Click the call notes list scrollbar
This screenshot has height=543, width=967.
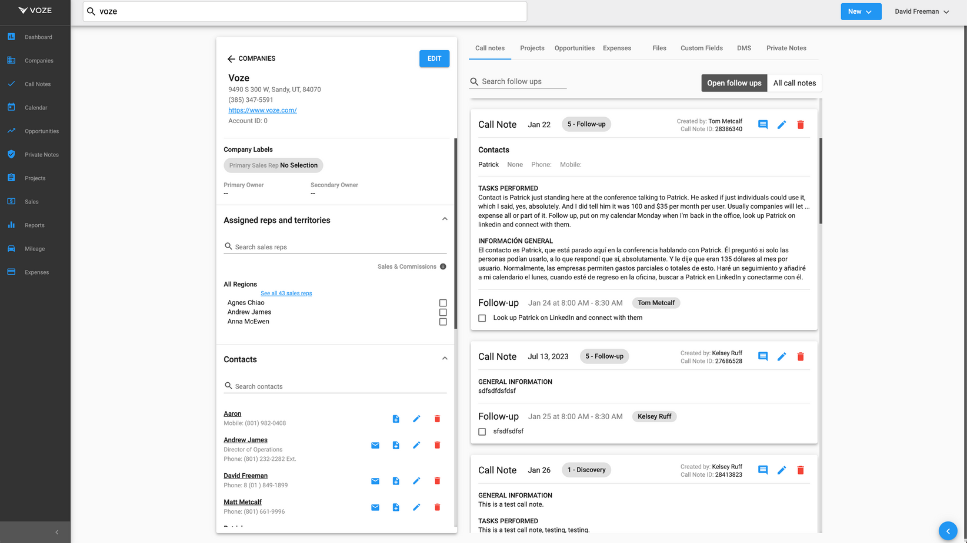click(x=820, y=181)
